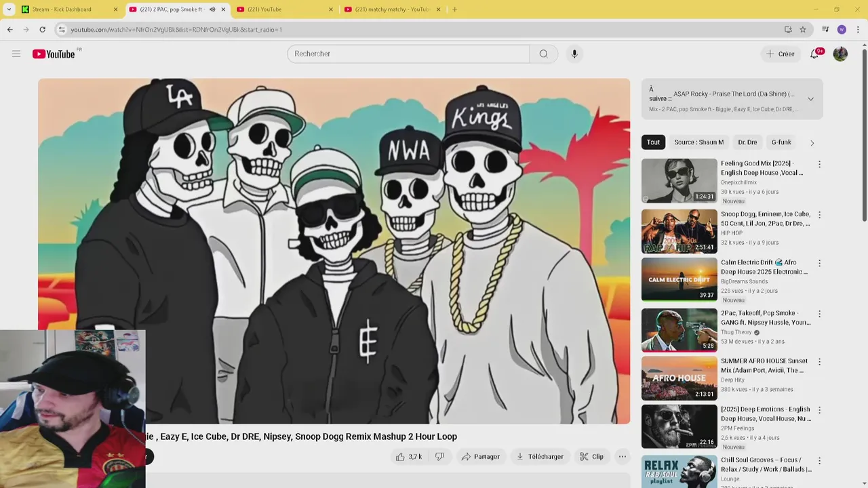Open the BigDreams Sounds channel link
Viewport: 868px width, 488px height.
click(744, 281)
